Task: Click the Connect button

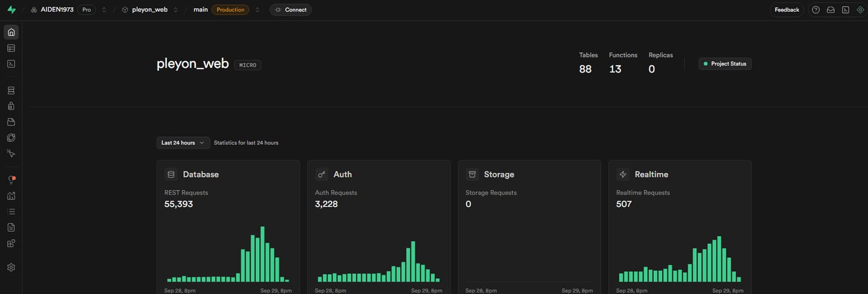Action: coord(290,10)
